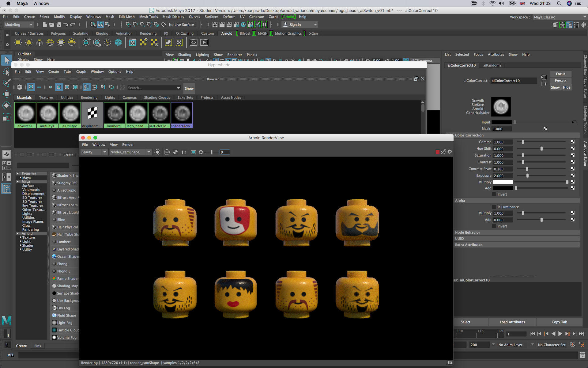Click the Sign In button
Image resolution: width=588 pixels, height=368 pixels.
[300, 25]
